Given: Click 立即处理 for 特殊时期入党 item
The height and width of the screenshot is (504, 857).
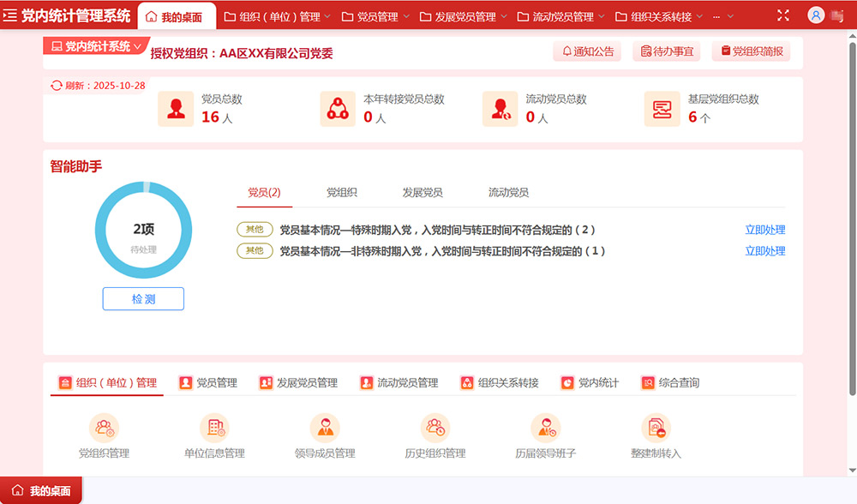Looking at the screenshot, I should [x=765, y=230].
